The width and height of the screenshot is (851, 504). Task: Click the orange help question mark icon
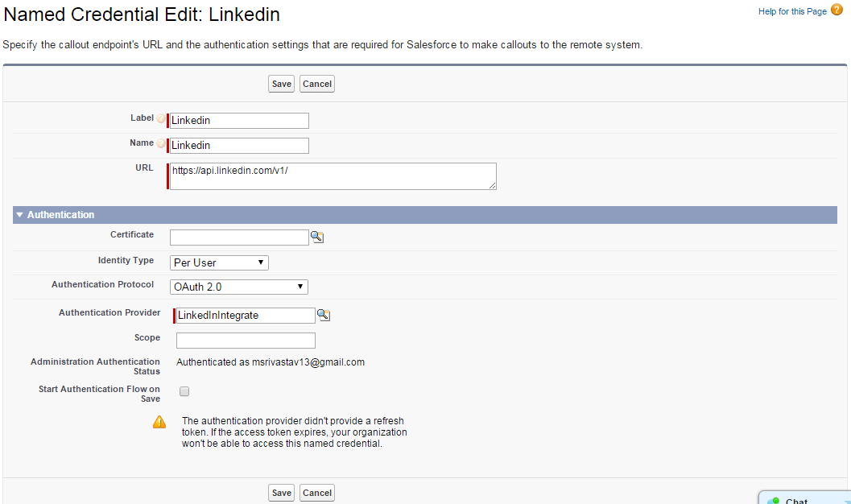point(837,10)
